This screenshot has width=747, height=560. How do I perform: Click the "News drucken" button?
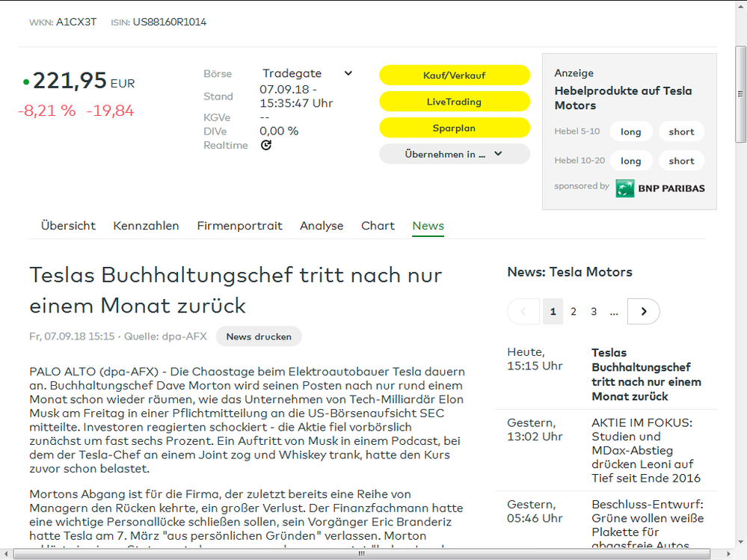[x=259, y=336]
